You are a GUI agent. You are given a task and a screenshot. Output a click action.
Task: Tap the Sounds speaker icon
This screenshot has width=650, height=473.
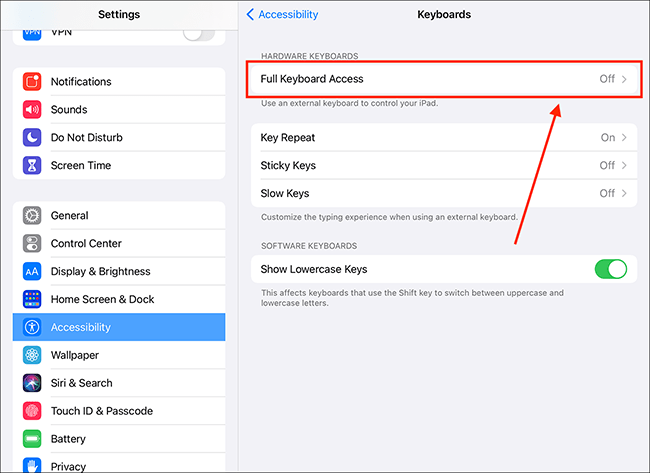pyautogui.click(x=32, y=109)
